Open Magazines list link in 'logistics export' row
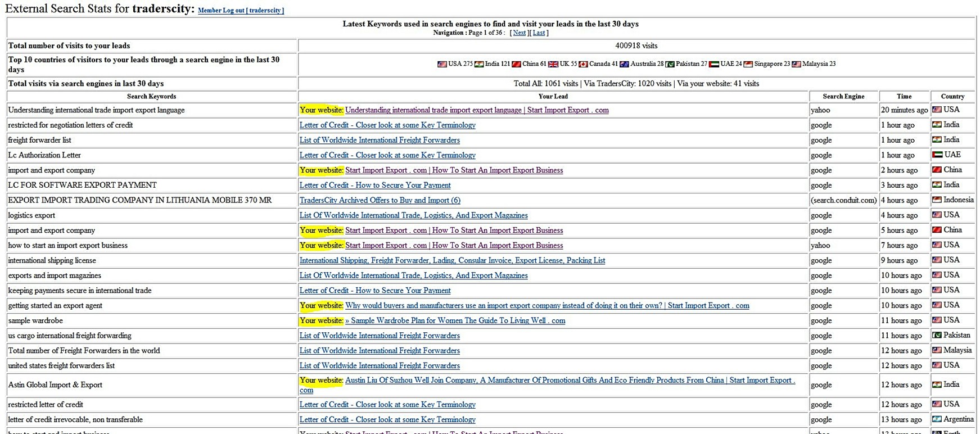Viewport: 980px width, 434px height. click(x=414, y=215)
